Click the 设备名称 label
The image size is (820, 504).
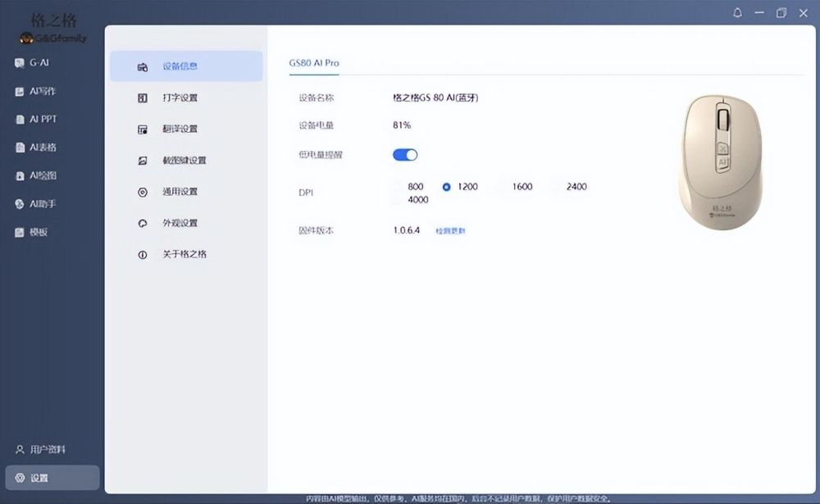point(316,98)
